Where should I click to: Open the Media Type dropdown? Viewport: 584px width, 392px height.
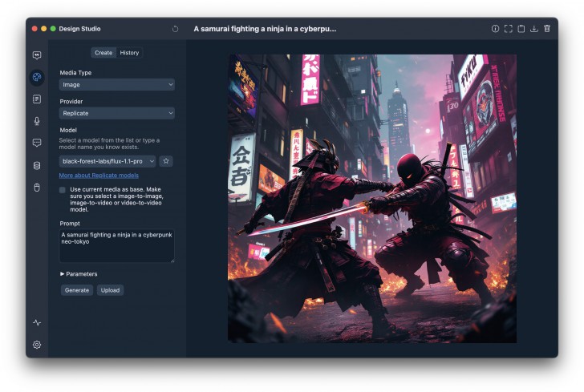click(x=117, y=85)
